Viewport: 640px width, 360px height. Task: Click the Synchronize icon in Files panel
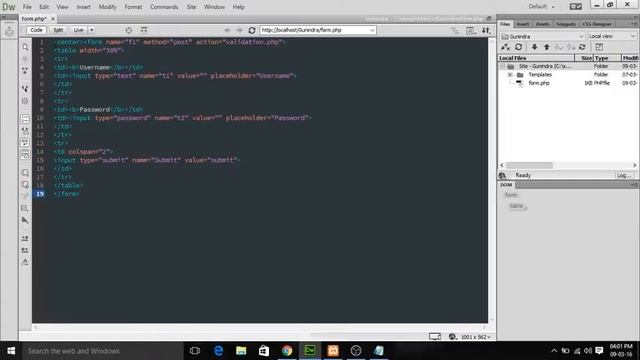[582, 47]
